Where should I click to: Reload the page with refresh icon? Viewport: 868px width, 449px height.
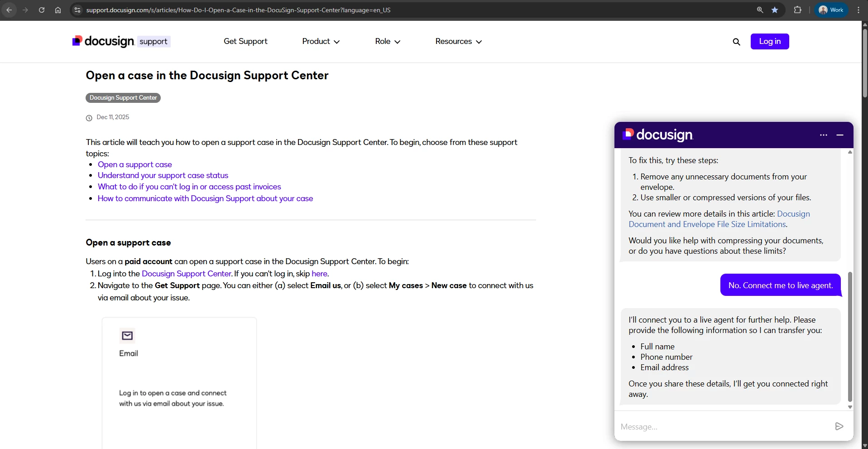pyautogui.click(x=42, y=10)
